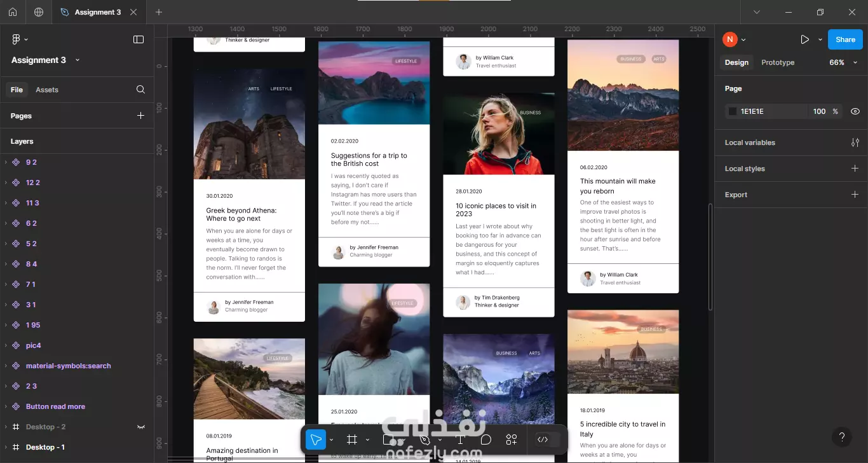Add an export setting with the plus icon
868x463 pixels.
[855, 195]
